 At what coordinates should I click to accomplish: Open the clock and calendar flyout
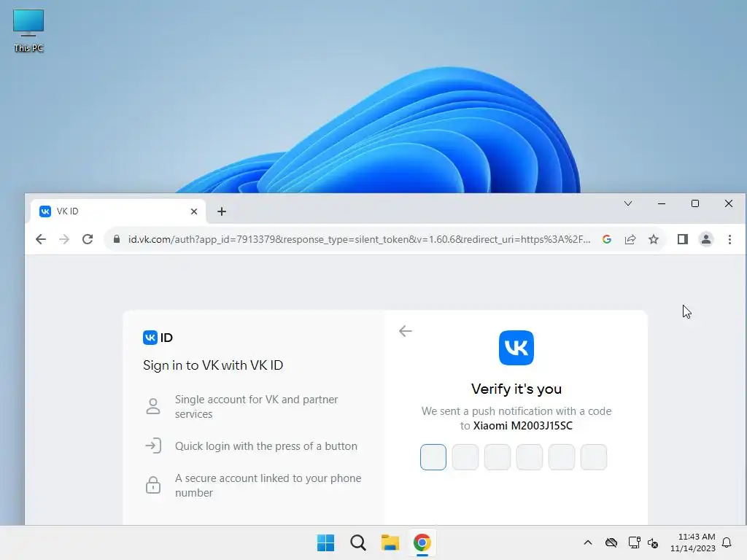coord(693,542)
